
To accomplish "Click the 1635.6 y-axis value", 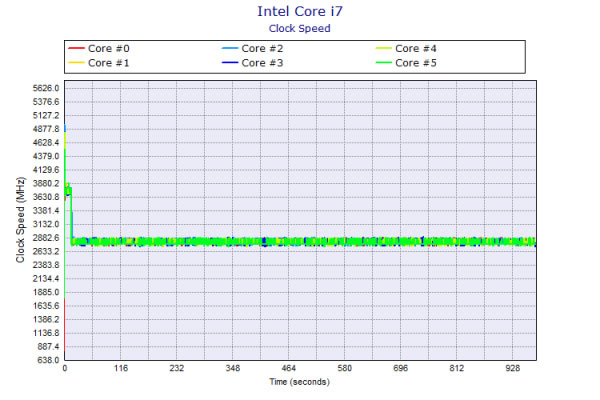I will coord(46,306).
